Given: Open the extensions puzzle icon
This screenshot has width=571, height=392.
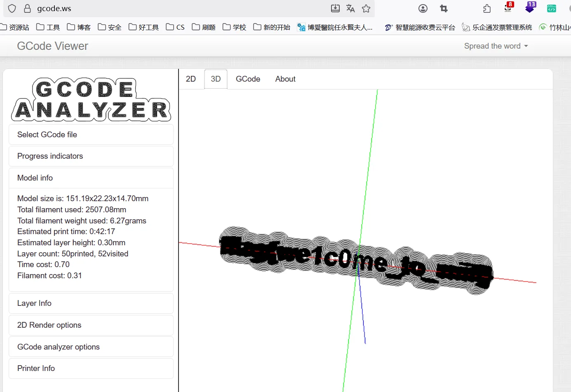Looking at the screenshot, I should [487, 8].
